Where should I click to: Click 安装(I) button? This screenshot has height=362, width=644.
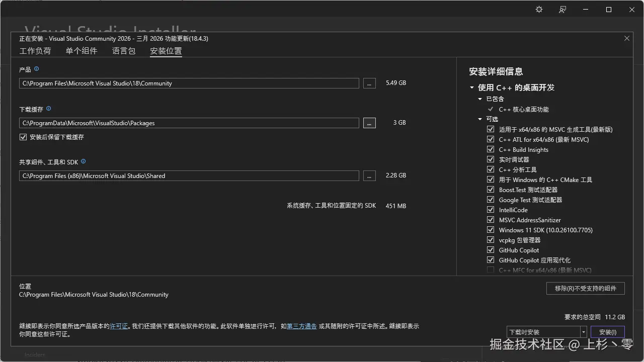608,332
